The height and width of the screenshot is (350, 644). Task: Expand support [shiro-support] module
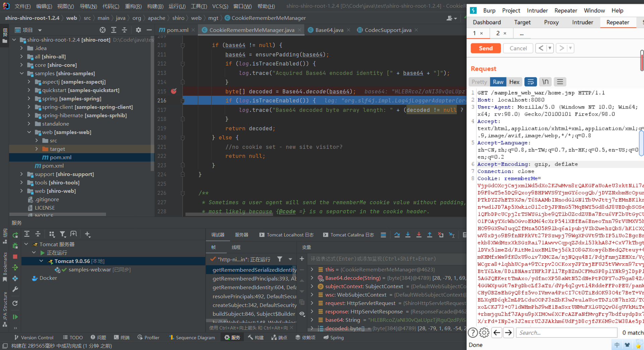pos(22,174)
